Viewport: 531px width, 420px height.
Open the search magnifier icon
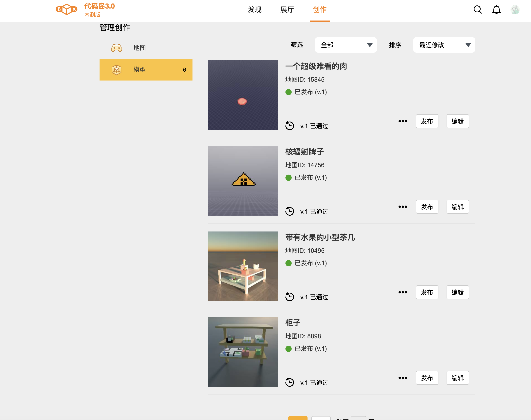478,10
